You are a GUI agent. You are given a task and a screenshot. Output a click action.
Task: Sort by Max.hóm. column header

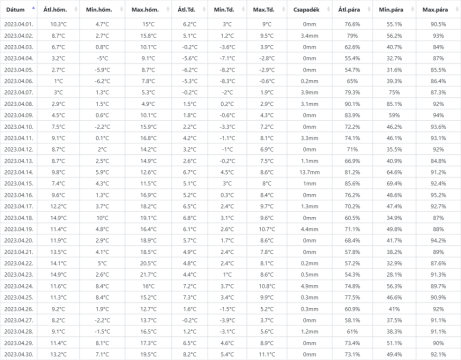coord(145,10)
